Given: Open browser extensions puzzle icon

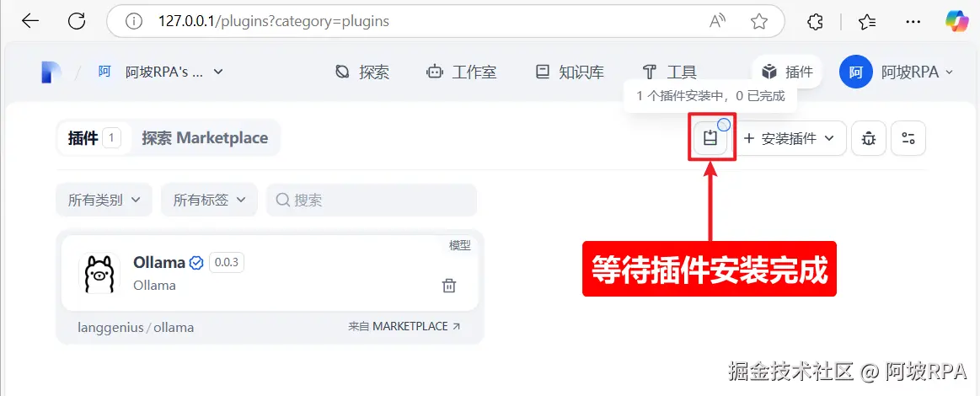Looking at the screenshot, I should [x=815, y=21].
